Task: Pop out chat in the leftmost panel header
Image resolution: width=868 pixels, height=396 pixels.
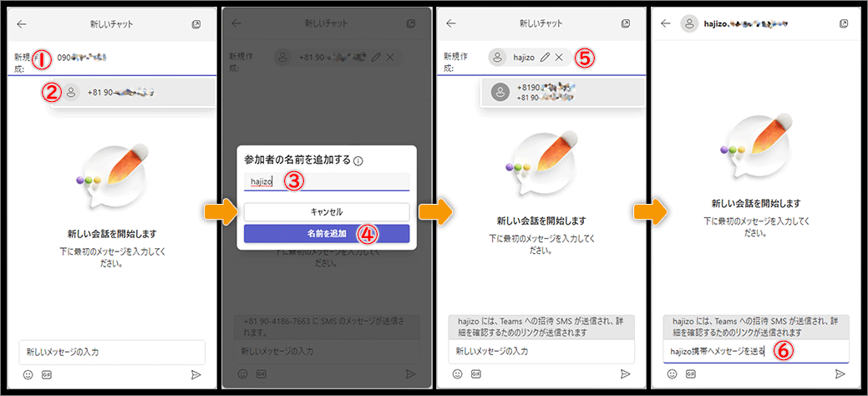Action: [x=195, y=23]
